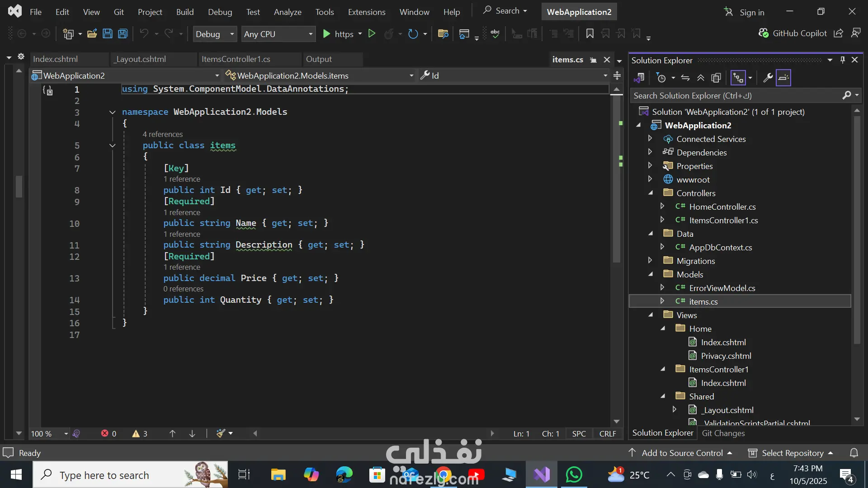
Task: Click Add to Source Control
Action: [682, 453]
